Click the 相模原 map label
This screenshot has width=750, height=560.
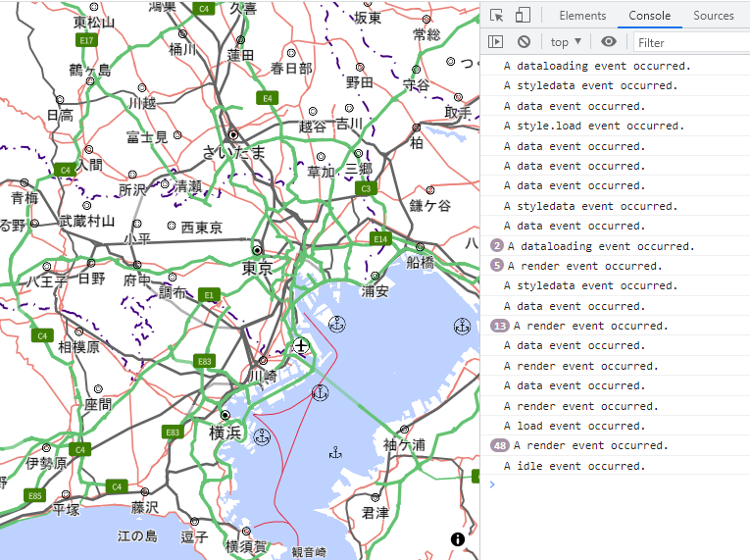[79, 347]
